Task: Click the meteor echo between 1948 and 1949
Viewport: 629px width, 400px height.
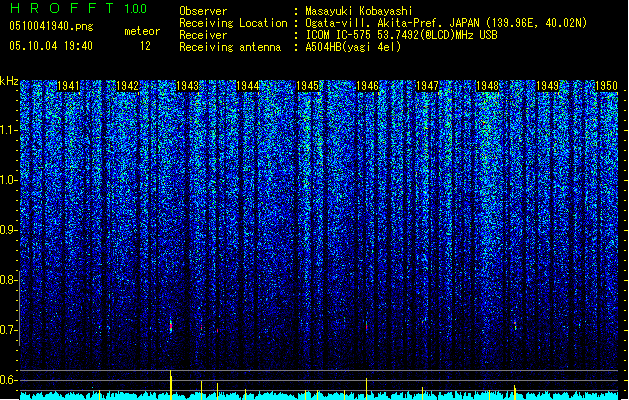Action: pyautogui.click(x=515, y=325)
